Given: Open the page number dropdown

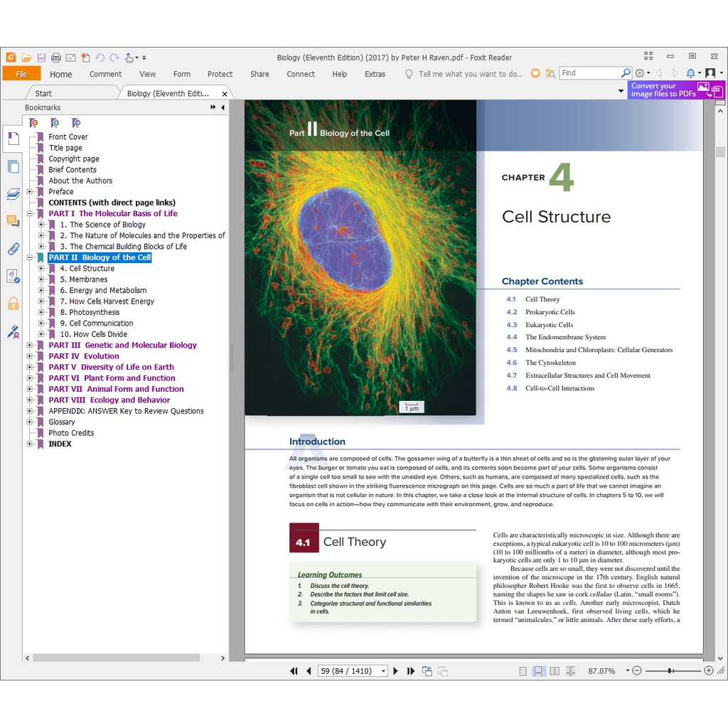Looking at the screenshot, I should [384, 670].
